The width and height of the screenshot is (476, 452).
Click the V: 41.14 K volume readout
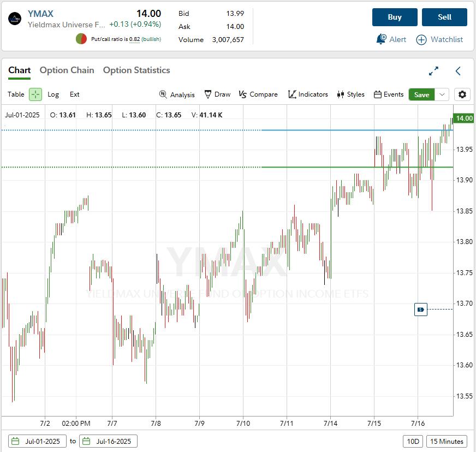tap(207, 115)
